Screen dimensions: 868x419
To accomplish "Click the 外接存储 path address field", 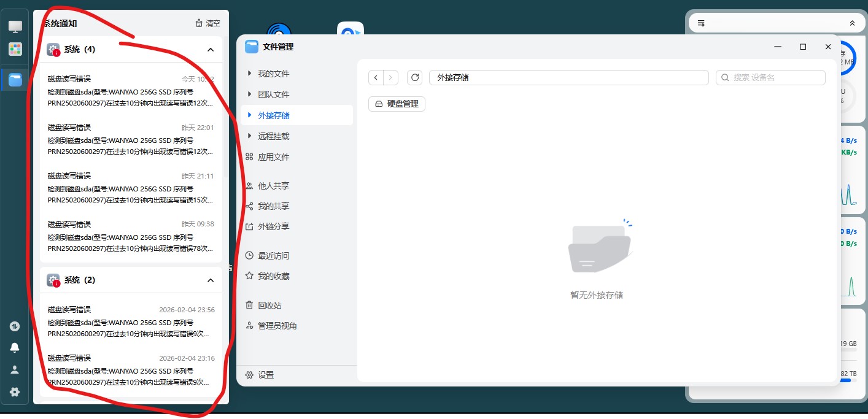I will pyautogui.click(x=569, y=78).
